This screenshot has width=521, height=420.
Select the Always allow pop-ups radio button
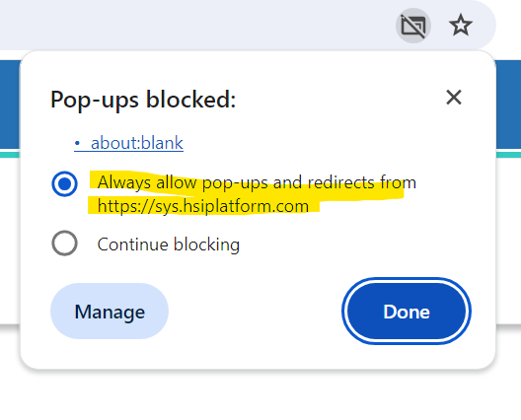coord(64,183)
